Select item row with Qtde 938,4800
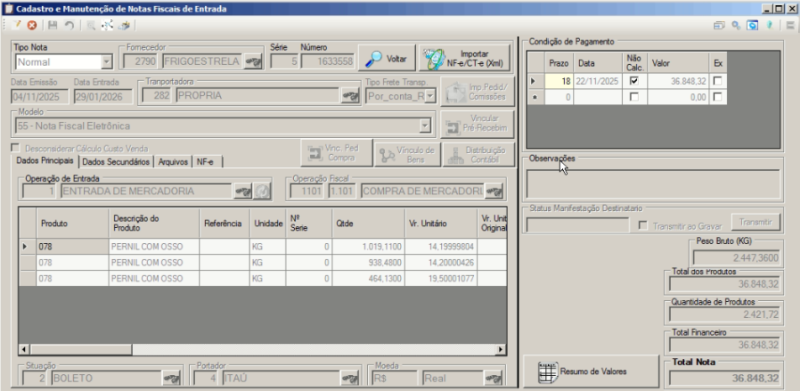This screenshot has width=800, height=391. pos(262,262)
